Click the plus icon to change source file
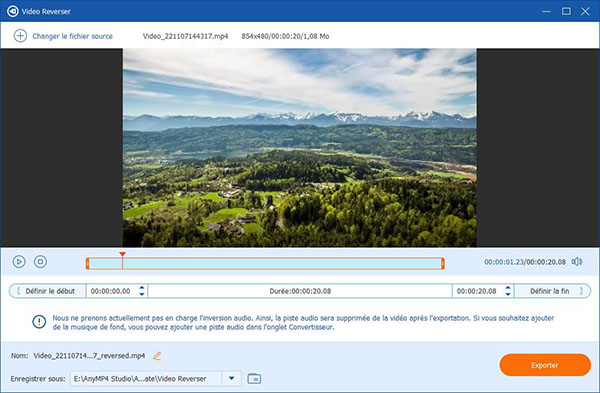 point(20,36)
